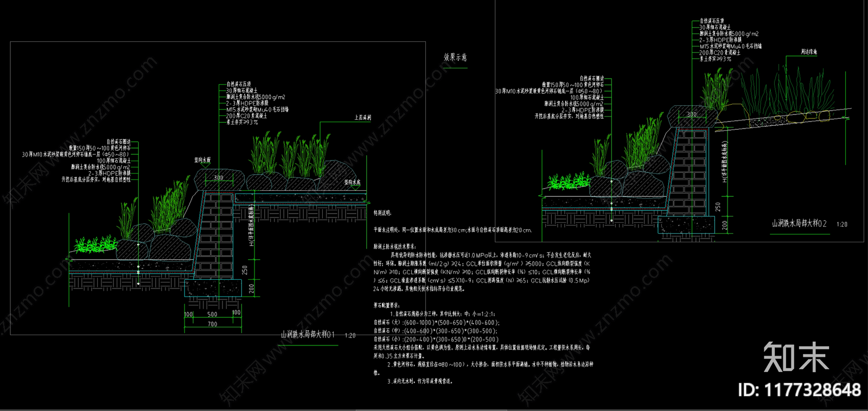
Task: Click the 素土夯实≥93% note in detail 02
Action: click(x=716, y=59)
